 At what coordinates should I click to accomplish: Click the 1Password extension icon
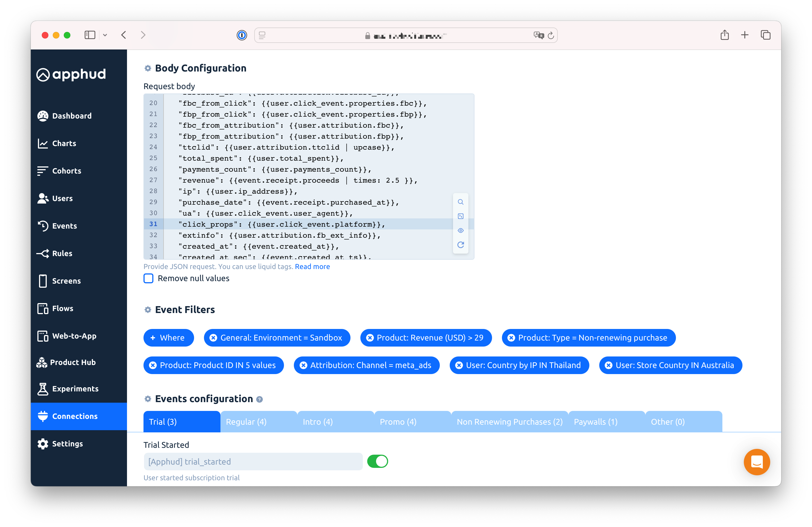[x=242, y=35]
